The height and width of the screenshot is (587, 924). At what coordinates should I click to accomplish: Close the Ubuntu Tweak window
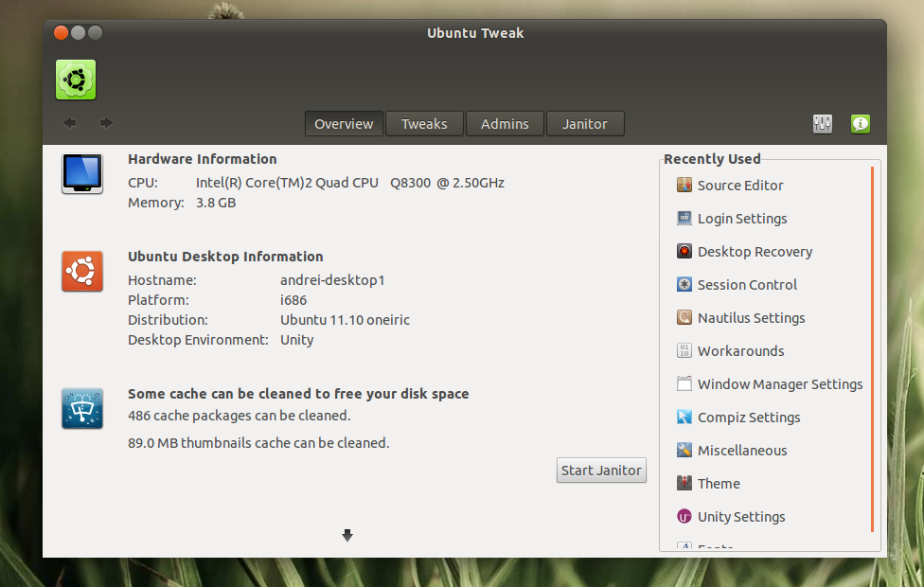pyautogui.click(x=61, y=32)
